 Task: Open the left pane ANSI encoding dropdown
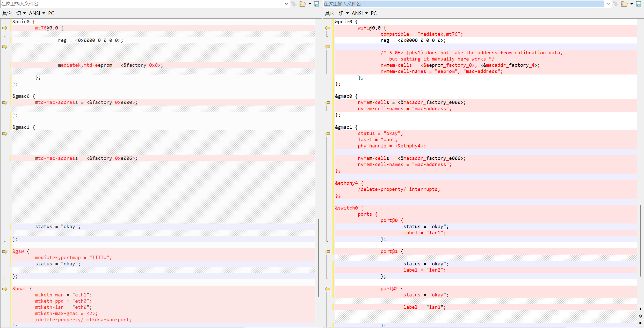point(37,13)
